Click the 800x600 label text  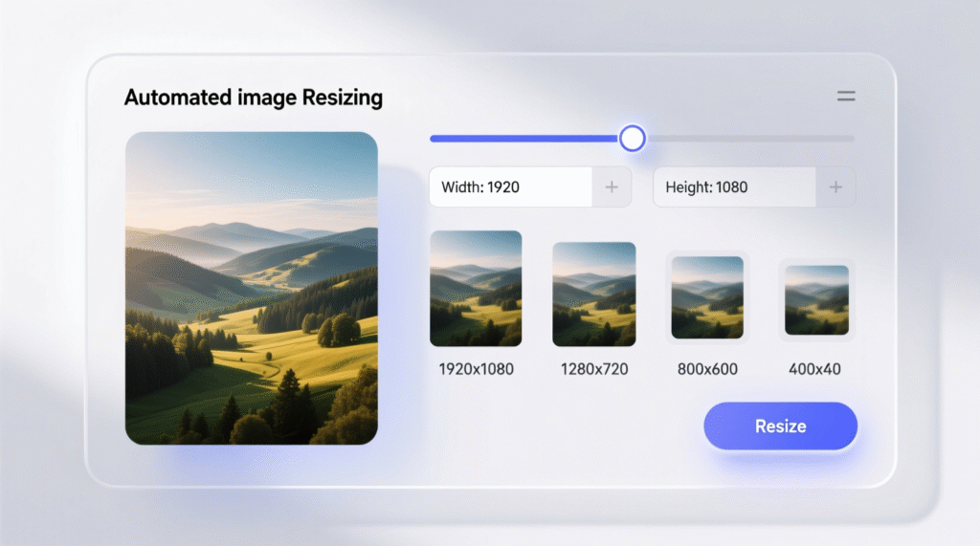click(x=707, y=369)
